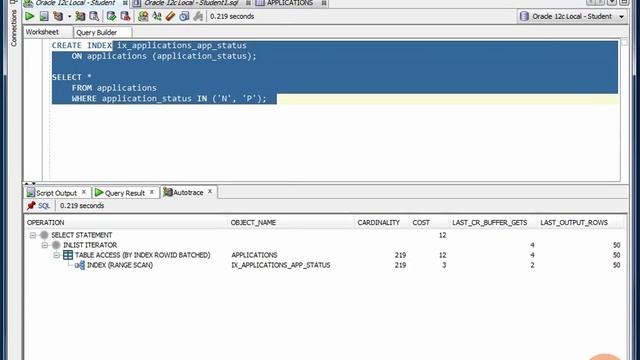The height and width of the screenshot is (360, 640).
Task: Click the Explain Plan toolbar icon
Action: (x=58, y=16)
